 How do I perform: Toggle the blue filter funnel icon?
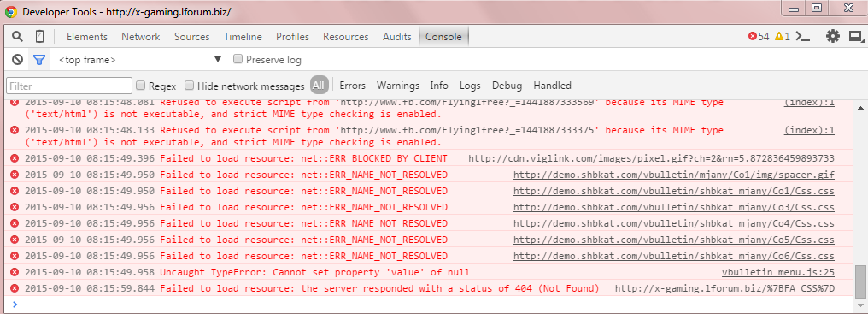pos(38,60)
